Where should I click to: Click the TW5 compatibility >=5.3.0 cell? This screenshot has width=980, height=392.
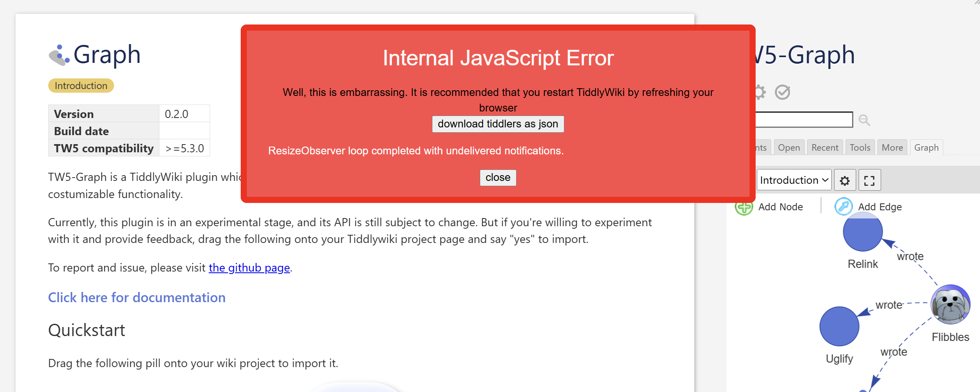click(185, 148)
